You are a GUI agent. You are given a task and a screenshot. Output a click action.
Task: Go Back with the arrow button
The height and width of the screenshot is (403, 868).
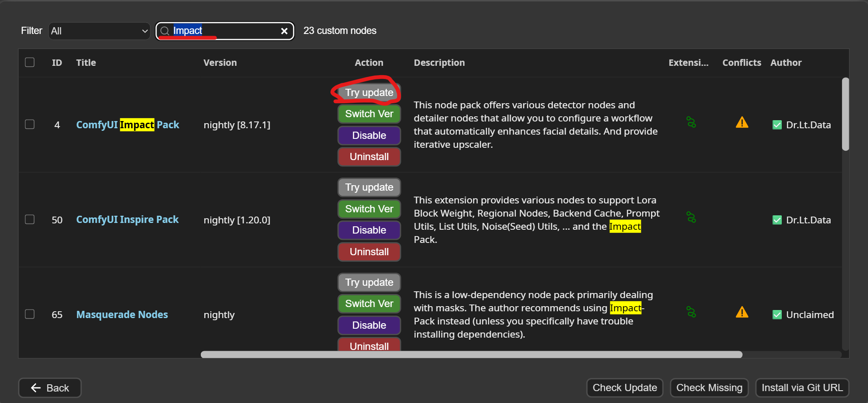50,388
